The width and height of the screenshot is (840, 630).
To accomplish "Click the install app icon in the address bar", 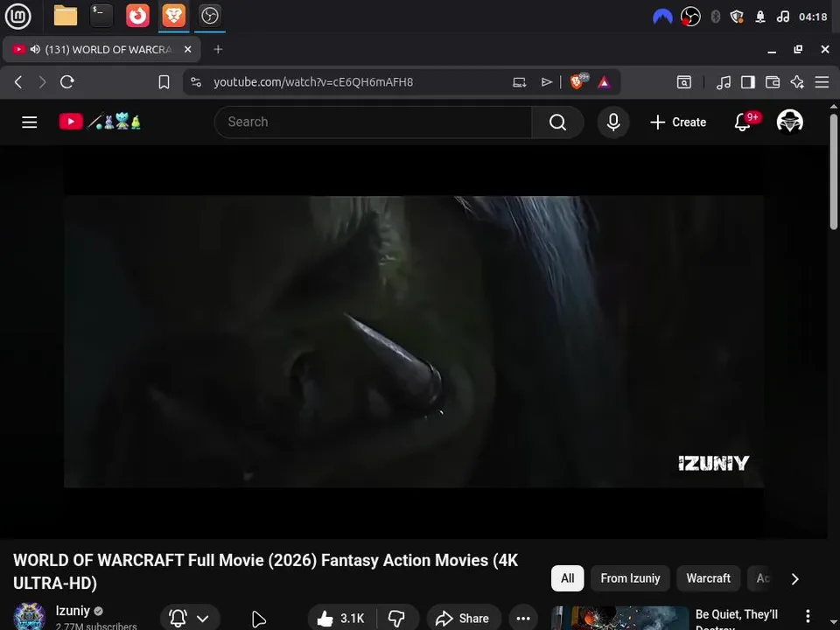I will coord(519,82).
